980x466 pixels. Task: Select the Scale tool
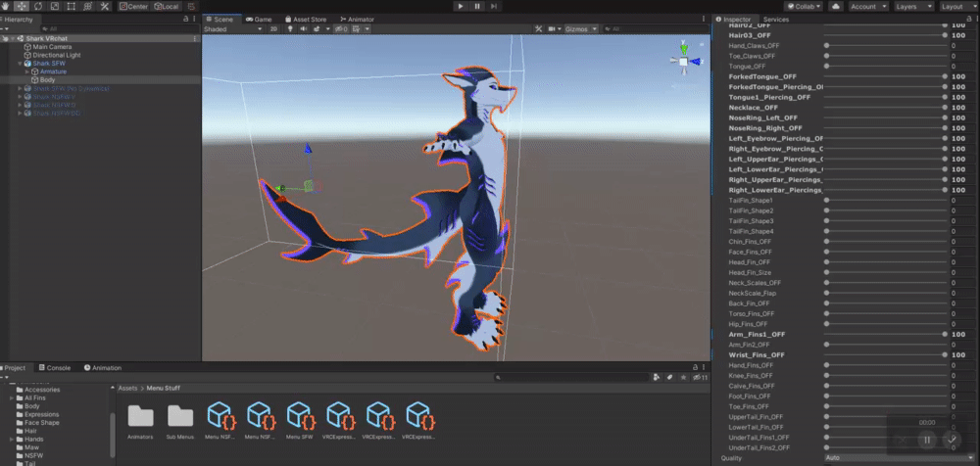55,6
